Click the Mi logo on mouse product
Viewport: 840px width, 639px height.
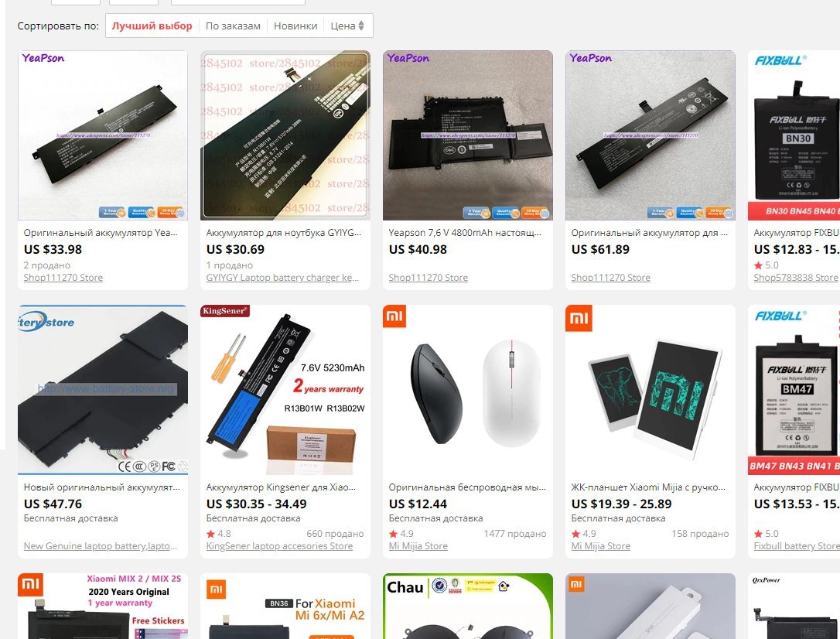click(x=394, y=316)
